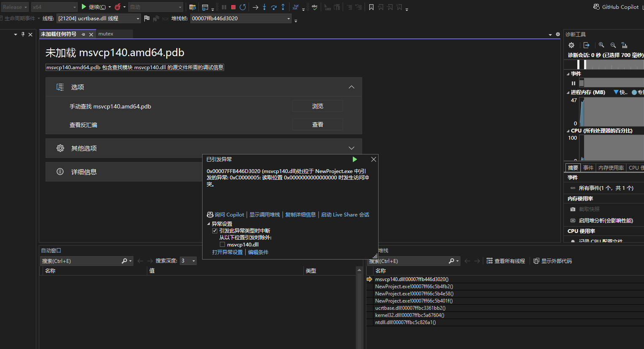Collapse the CPU graph section in diagnostics
The image size is (644, 349).
568,131
